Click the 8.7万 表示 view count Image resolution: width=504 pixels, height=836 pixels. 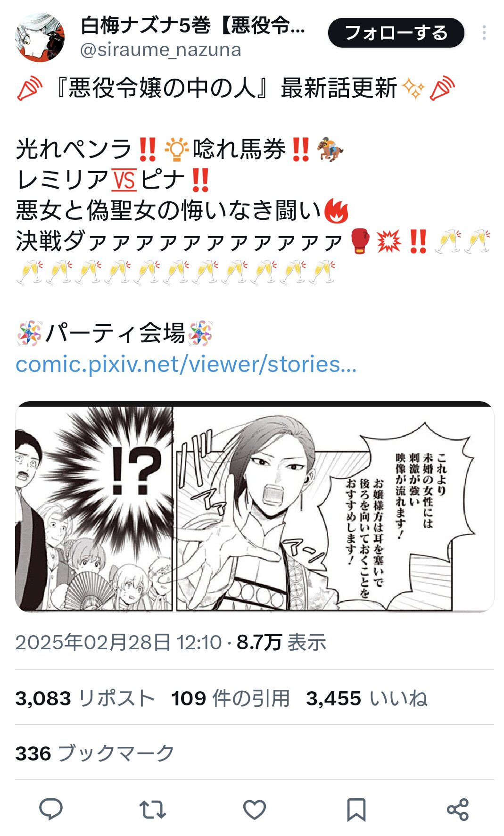tap(281, 642)
